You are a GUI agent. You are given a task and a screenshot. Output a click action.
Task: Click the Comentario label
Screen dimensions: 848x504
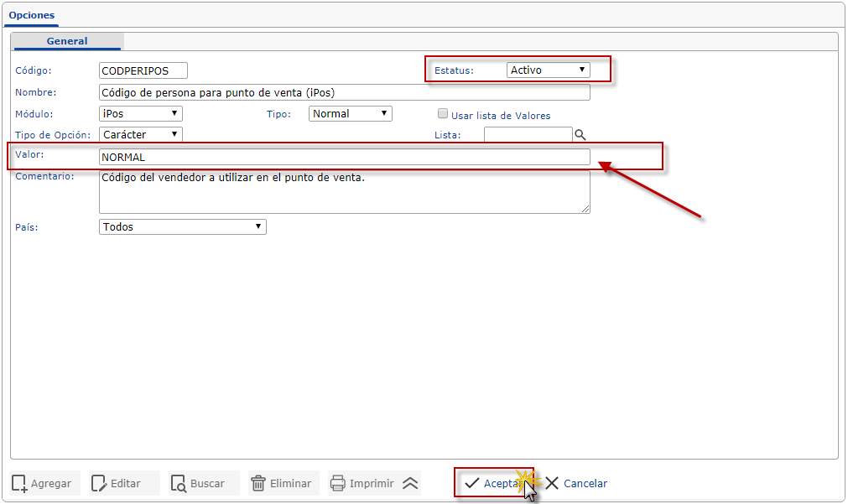pos(45,176)
